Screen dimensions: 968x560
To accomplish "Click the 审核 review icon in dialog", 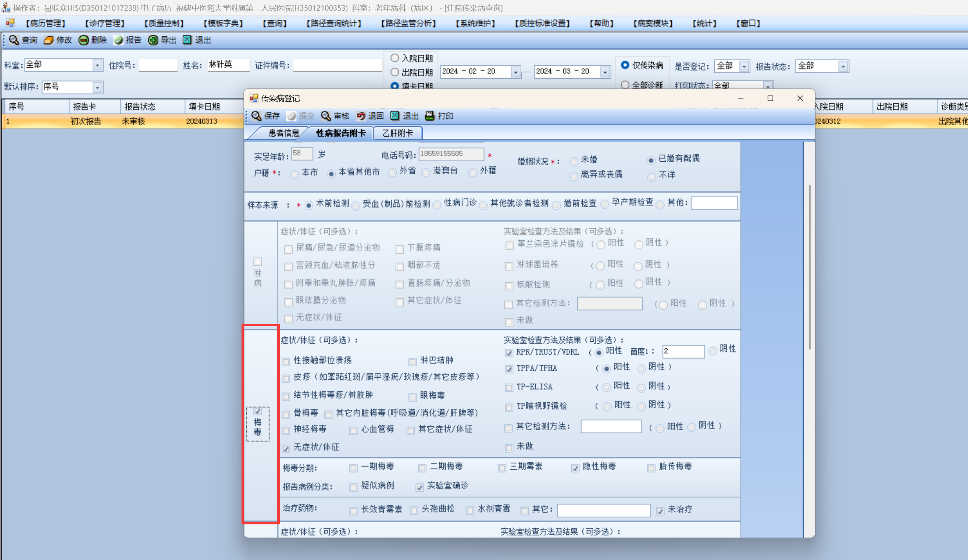I will coord(326,116).
